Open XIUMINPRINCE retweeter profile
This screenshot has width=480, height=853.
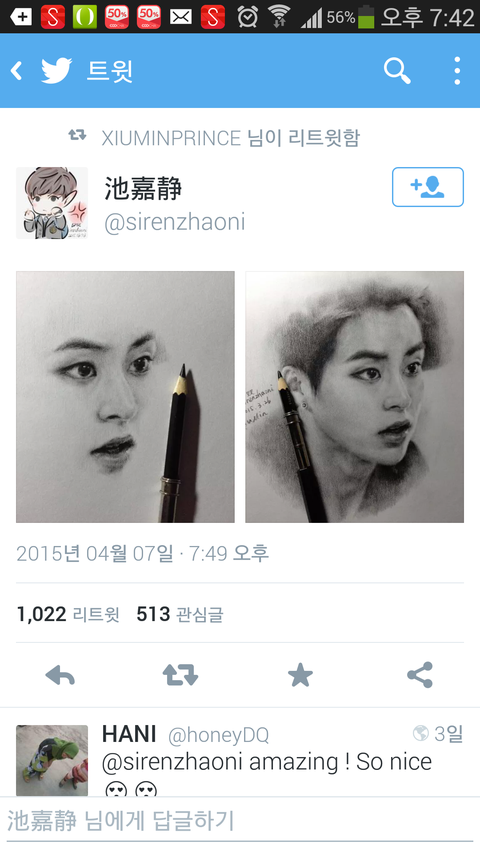pos(171,138)
